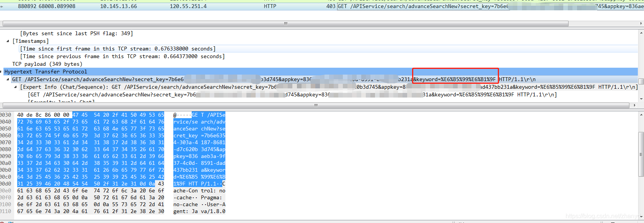This screenshot has width=644, height=223.
Task: Click packet number 880892 in packet list
Action: (x=27, y=6)
